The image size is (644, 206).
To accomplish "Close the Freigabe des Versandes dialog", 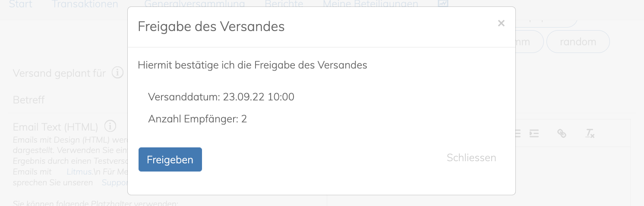I will coord(501,23).
